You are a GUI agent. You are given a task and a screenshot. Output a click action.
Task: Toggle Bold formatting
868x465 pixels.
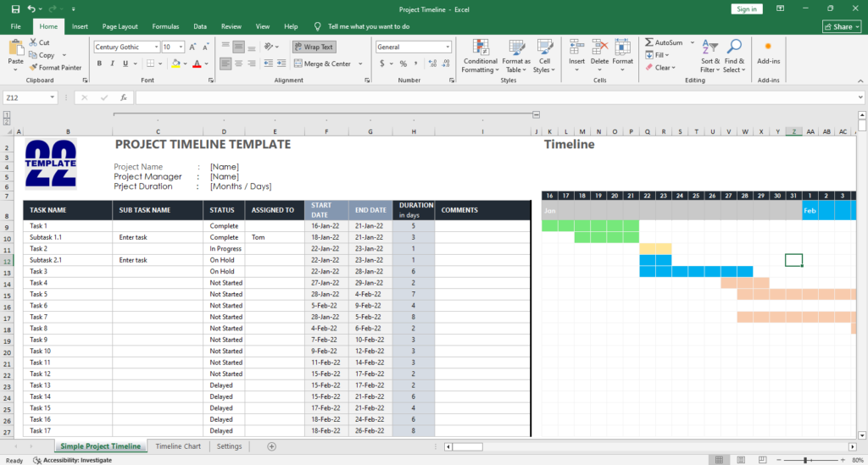point(99,64)
